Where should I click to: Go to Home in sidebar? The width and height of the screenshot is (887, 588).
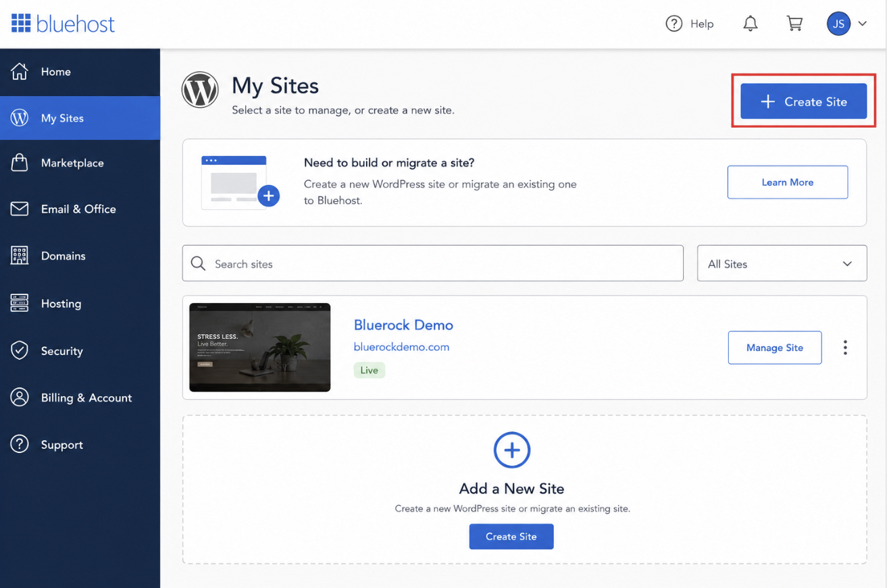[x=80, y=72]
